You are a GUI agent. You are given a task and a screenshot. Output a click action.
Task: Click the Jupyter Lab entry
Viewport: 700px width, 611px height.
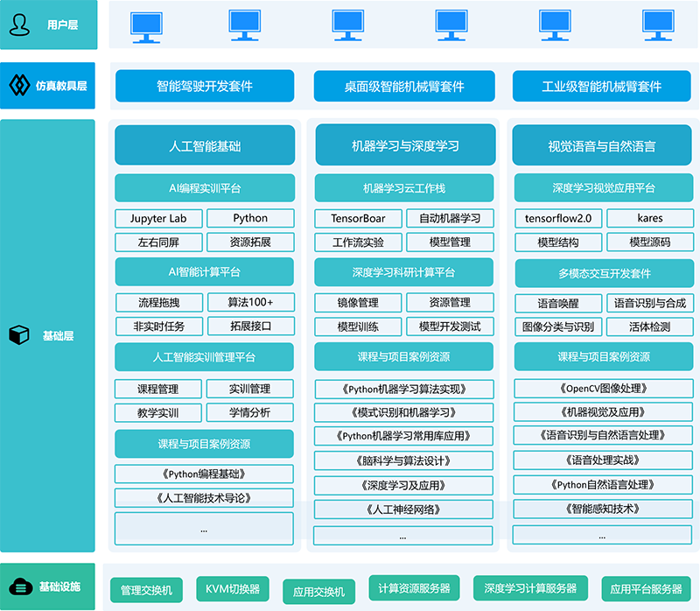[x=158, y=218]
